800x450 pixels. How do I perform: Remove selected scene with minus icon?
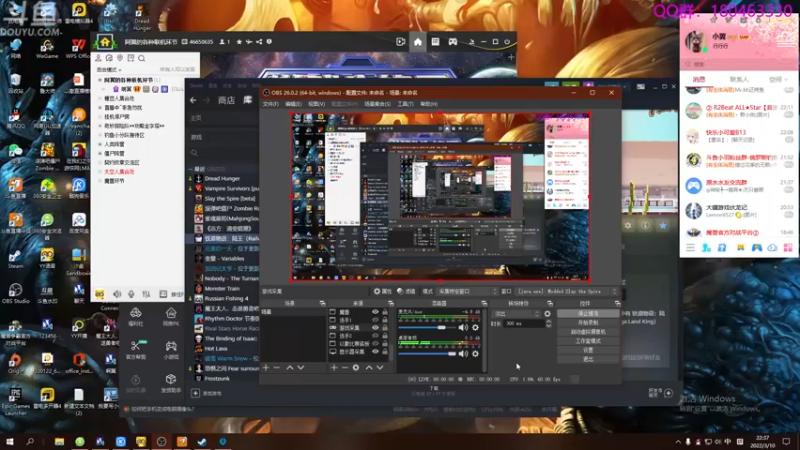[277, 367]
